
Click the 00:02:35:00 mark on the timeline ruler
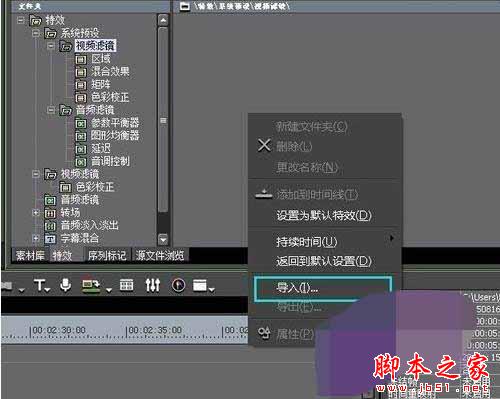155,331
